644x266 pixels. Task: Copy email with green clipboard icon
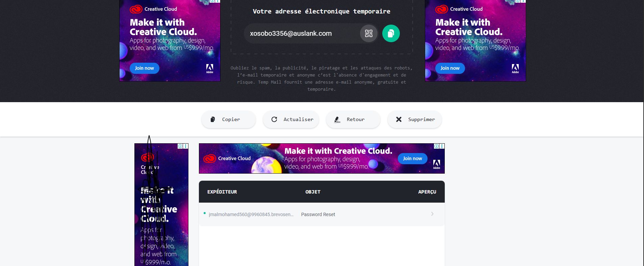(391, 33)
